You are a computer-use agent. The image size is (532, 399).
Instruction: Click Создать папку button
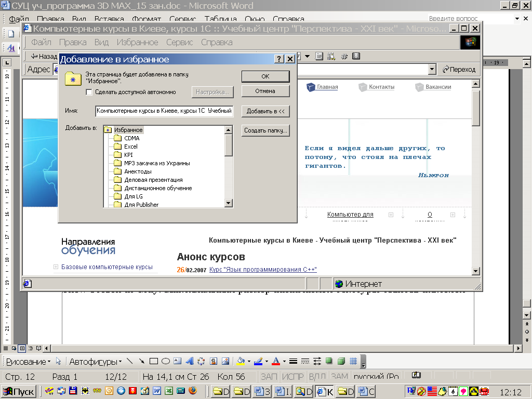click(265, 130)
